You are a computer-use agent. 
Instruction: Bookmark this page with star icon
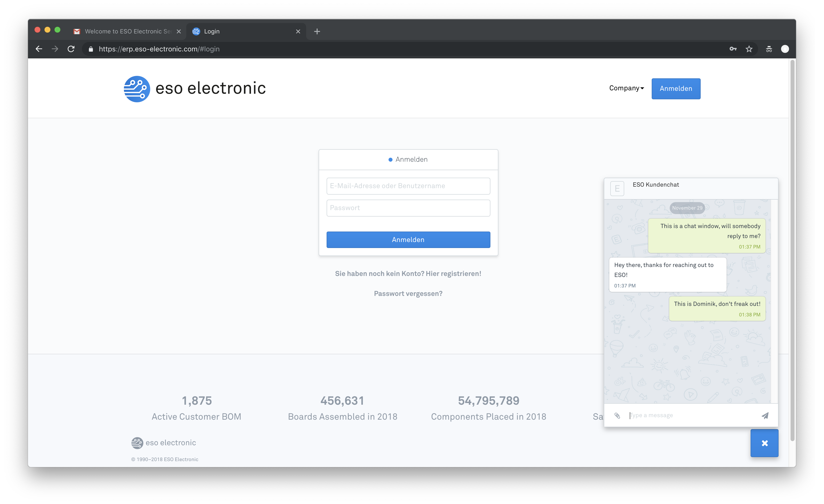[749, 49]
